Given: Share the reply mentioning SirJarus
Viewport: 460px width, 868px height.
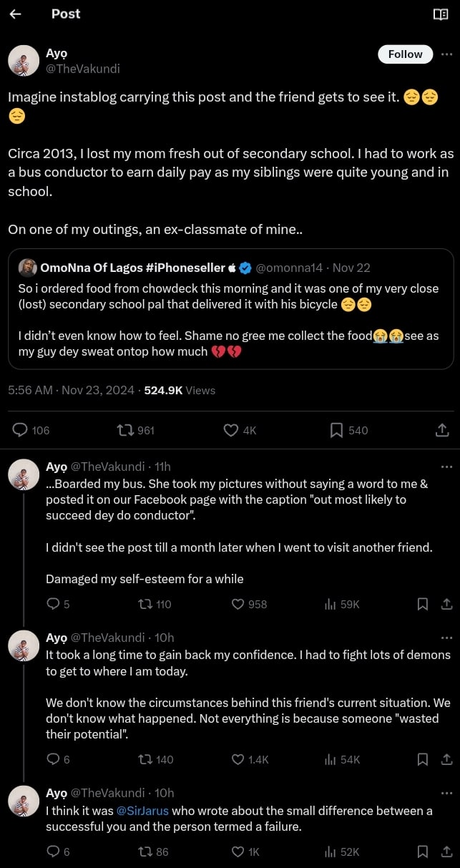Looking at the screenshot, I should [x=446, y=852].
